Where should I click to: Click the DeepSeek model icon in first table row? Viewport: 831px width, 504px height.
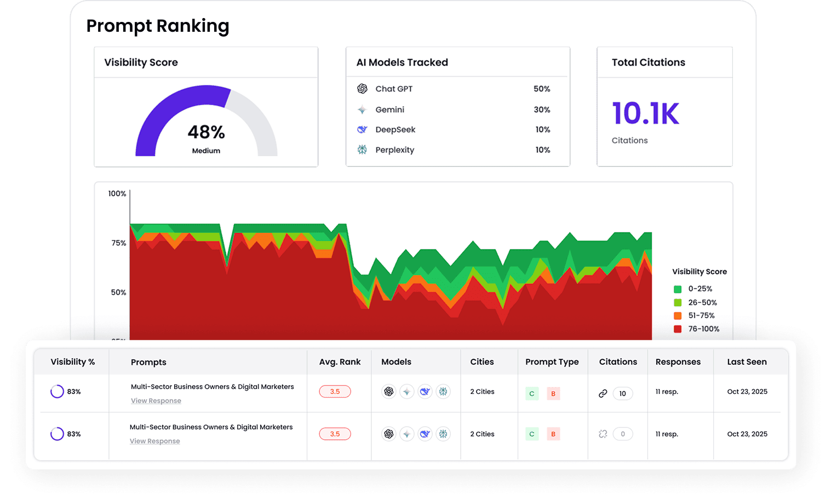pos(425,392)
